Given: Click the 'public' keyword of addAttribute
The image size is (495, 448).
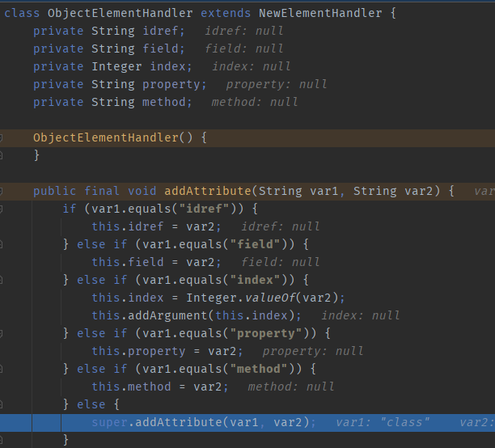Looking at the screenshot, I should (55, 191).
